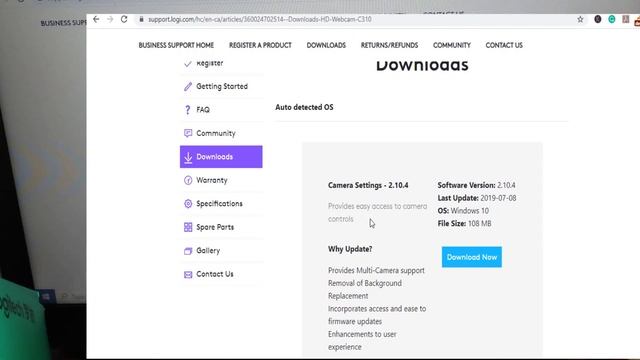The image size is (640, 360).
Task: Click the Last Update 2019-07-08 text
Action: click(x=477, y=198)
